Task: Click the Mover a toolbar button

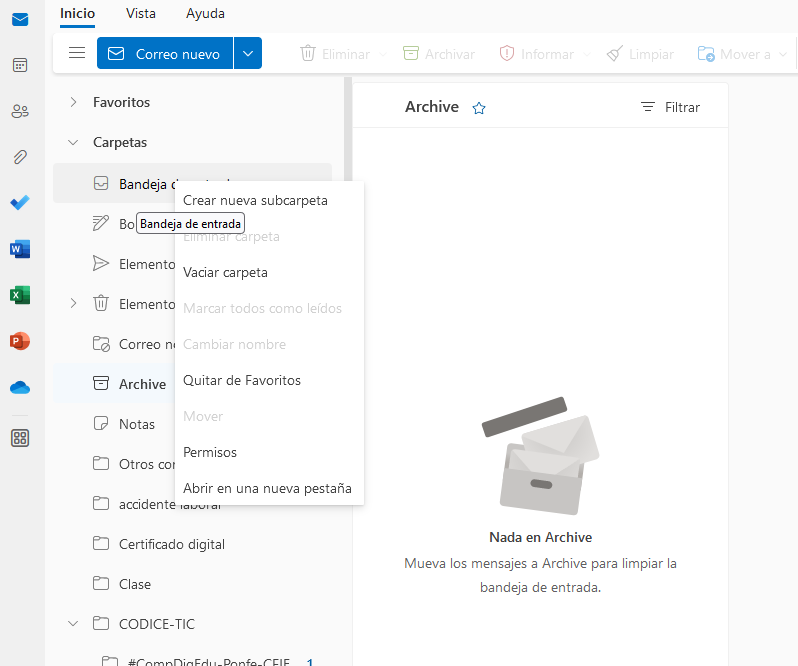Action: (734, 54)
